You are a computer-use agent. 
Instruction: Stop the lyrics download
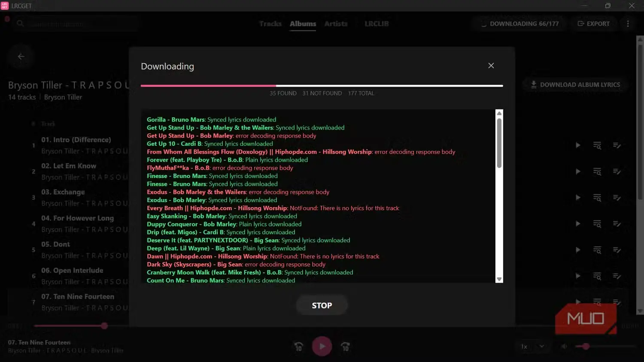322,305
